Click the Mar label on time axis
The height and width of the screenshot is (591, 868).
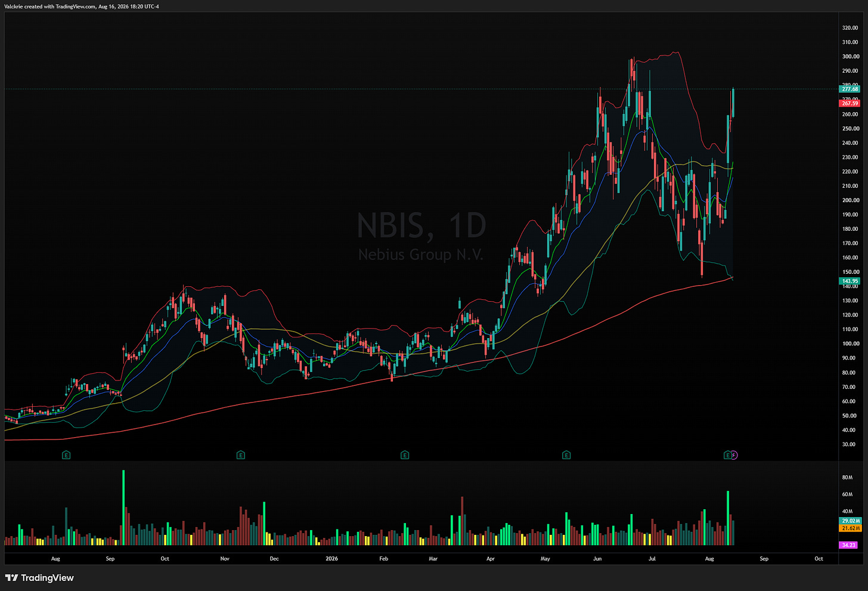click(433, 559)
